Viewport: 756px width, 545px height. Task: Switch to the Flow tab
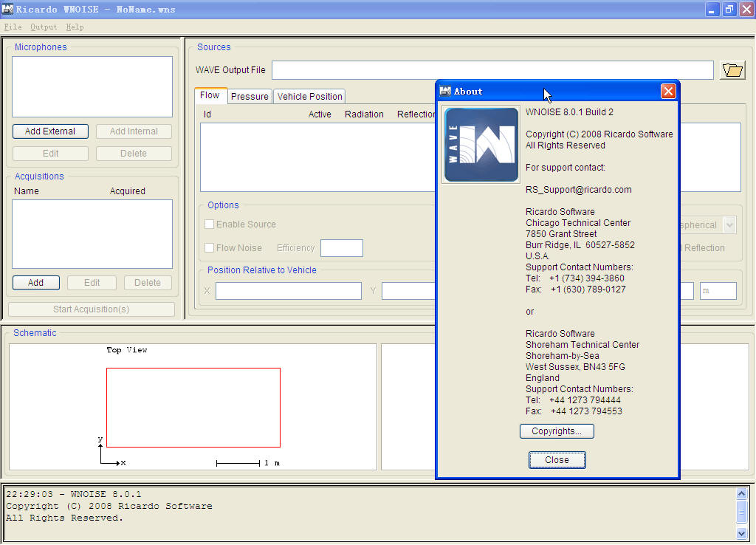(210, 95)
